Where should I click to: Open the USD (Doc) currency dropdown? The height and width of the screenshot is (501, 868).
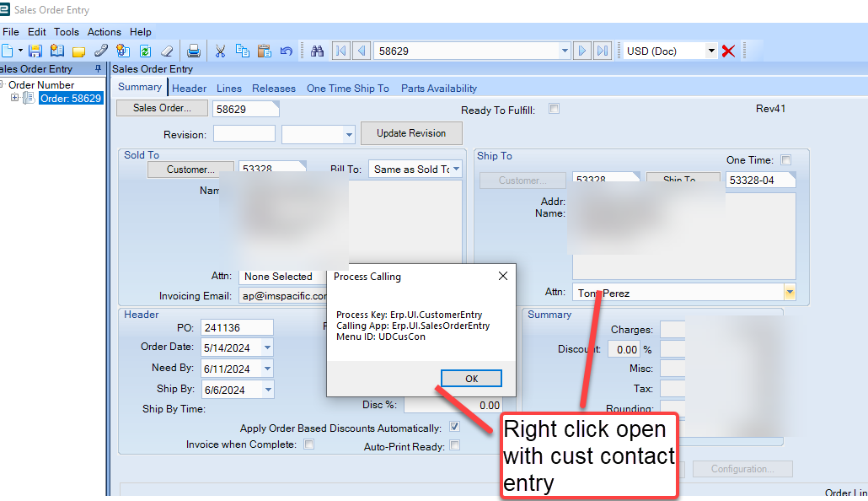pyautogui.click(x=711, y=51)
